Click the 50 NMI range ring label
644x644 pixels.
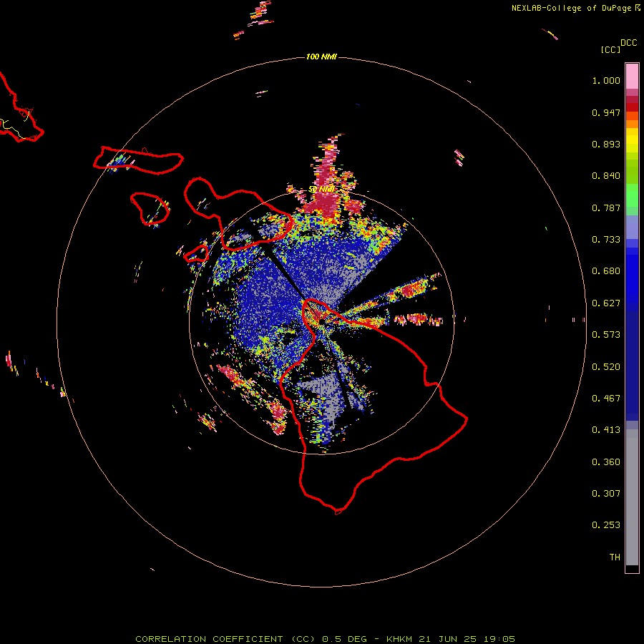coord(322,190)
